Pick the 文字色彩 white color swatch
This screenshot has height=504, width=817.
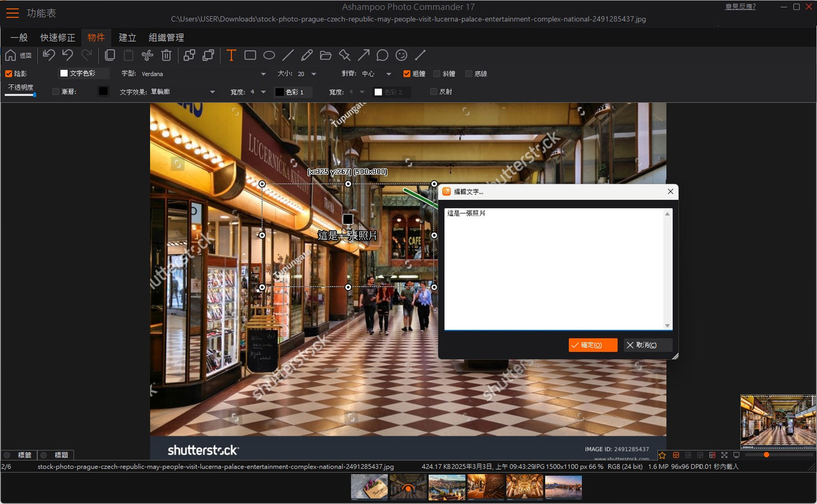click(64, 74)
